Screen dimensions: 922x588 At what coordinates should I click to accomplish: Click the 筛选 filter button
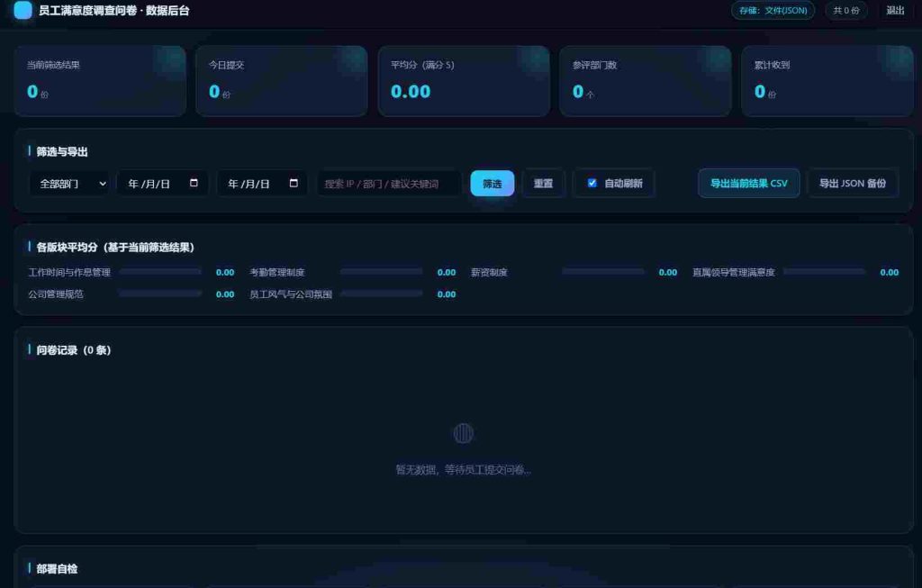point(493,184)
